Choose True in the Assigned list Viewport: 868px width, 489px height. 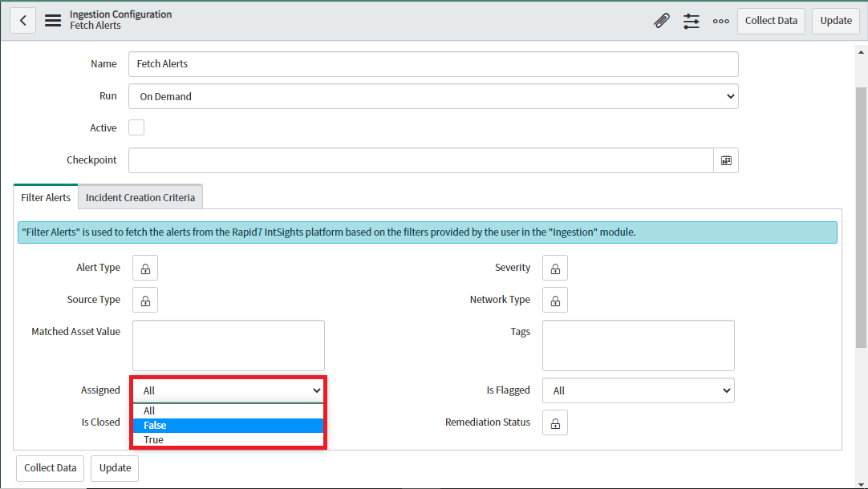click(x=228, y=440)
